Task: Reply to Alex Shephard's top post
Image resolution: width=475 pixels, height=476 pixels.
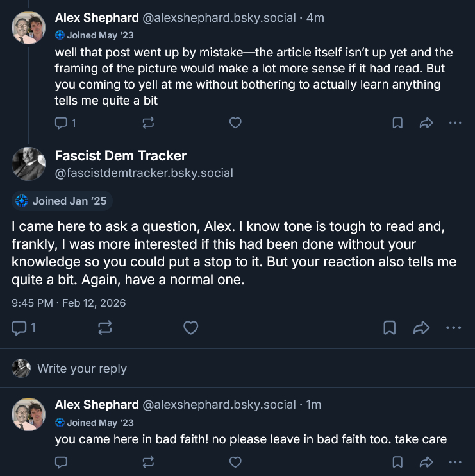Action: pos(62,123)
